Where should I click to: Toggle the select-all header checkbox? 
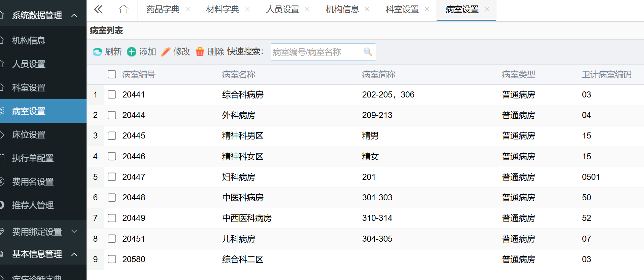[112, 74]
